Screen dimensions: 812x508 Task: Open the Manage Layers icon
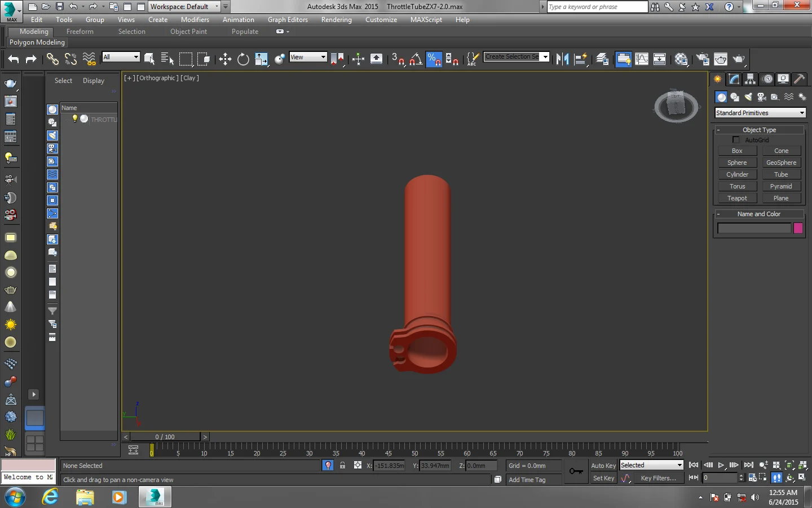[602, 59]
